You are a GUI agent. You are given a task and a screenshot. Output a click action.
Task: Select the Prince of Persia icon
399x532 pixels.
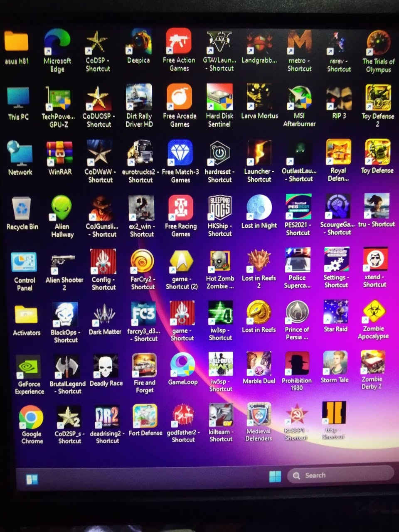(x=297, y=313)
